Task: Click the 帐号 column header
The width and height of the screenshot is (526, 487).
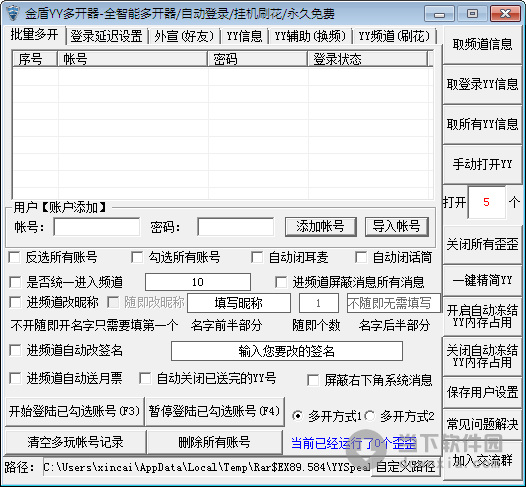Action: (133, 59)
